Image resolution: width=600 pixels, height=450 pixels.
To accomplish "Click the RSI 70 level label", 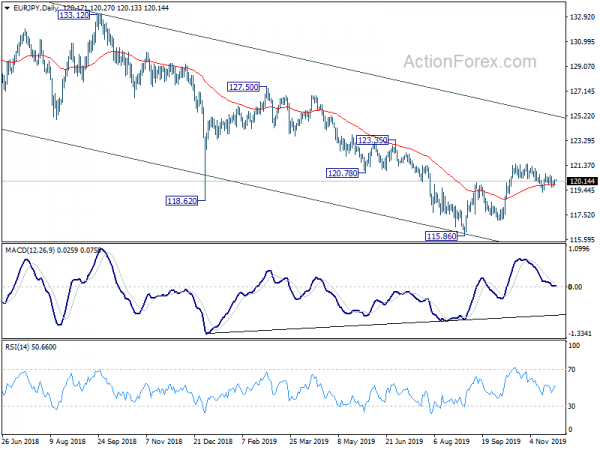I will [x=572, y=370].
